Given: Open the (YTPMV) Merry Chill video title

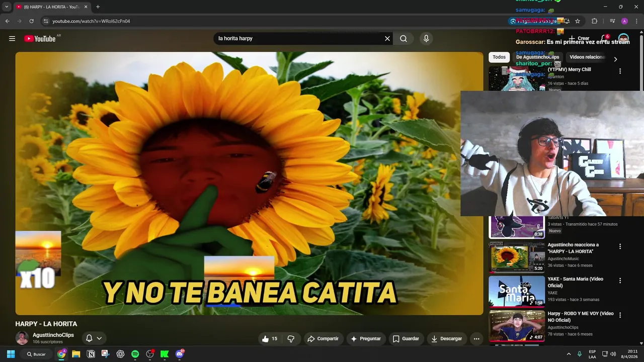Looking at the screenshot, I should pyautogui.click(x=569, y=69).
